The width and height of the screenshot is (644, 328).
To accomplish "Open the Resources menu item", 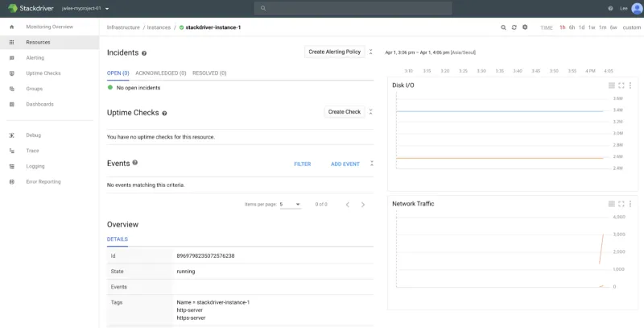I will click(38, 43).
